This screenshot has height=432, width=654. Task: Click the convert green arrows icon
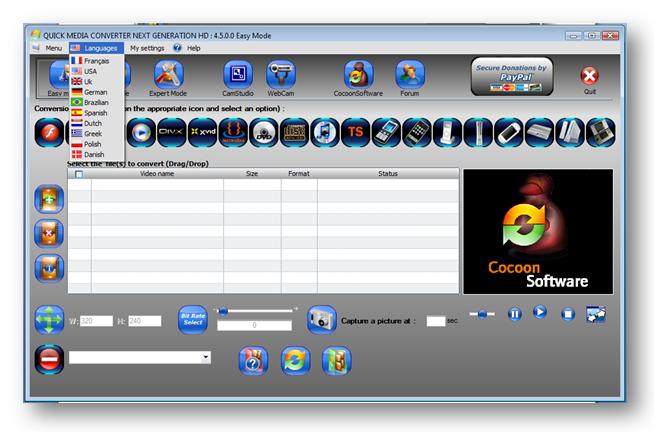pos(295,361)
